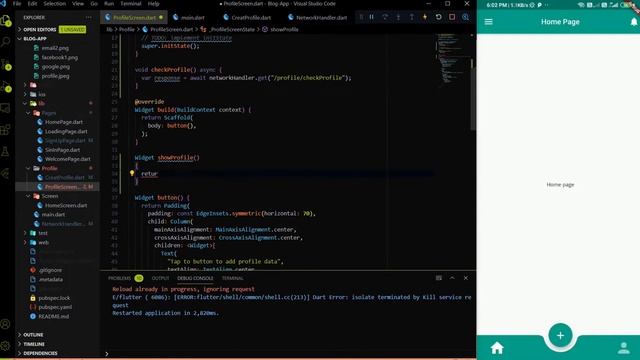The width and height of the screenshot is (640, 360).
Task: Select the Debug Console panel tab
Action: click(x=195, y=278)
